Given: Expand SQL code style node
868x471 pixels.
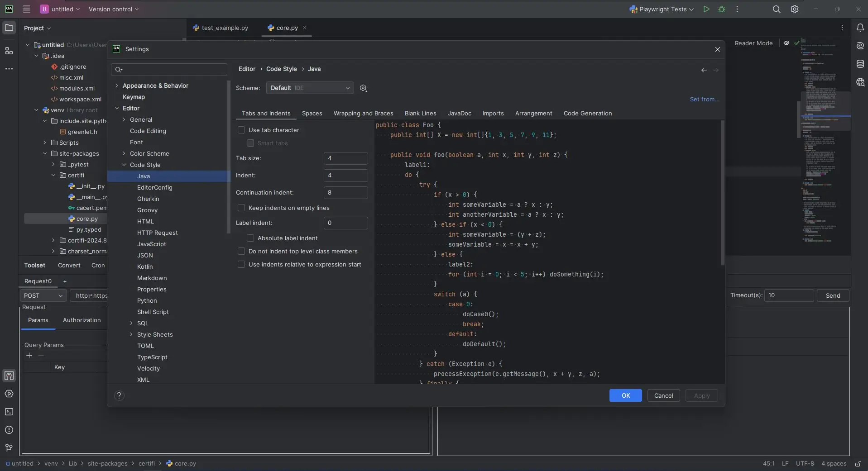Looking at the screenshot, I should 131,324.
